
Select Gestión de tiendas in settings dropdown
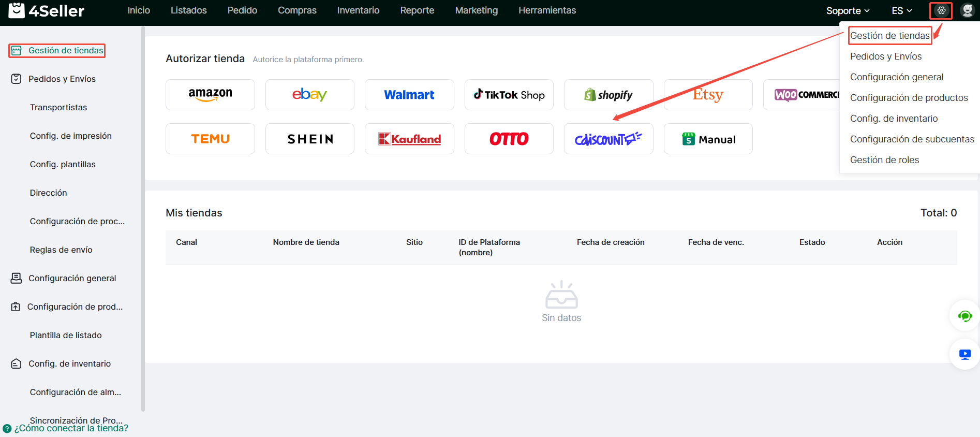(x=890, y=36)
